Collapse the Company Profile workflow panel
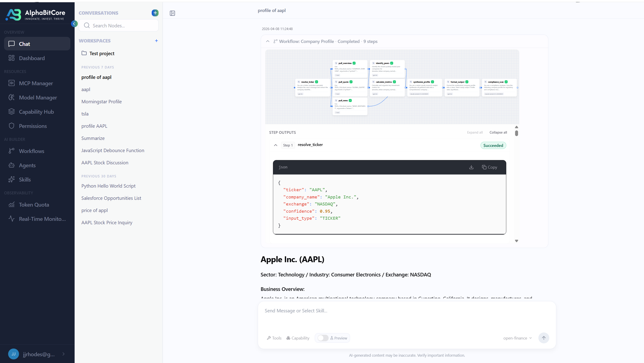 tap(268, 41)
